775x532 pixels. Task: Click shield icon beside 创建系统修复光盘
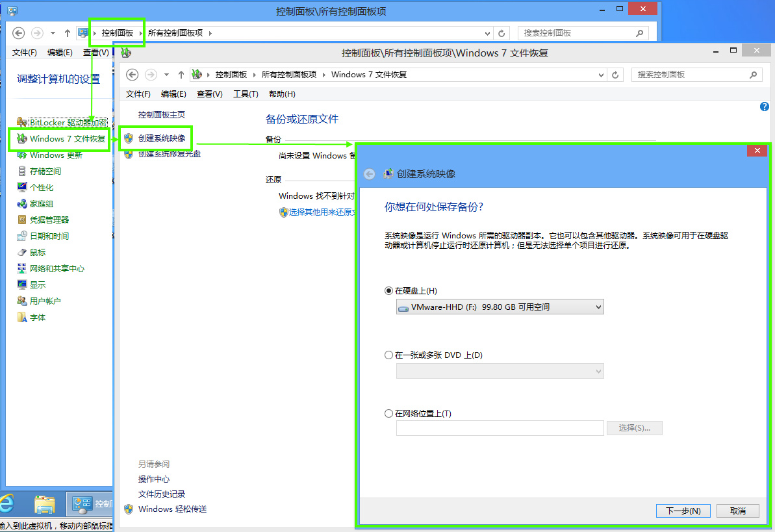click(129, 154)
